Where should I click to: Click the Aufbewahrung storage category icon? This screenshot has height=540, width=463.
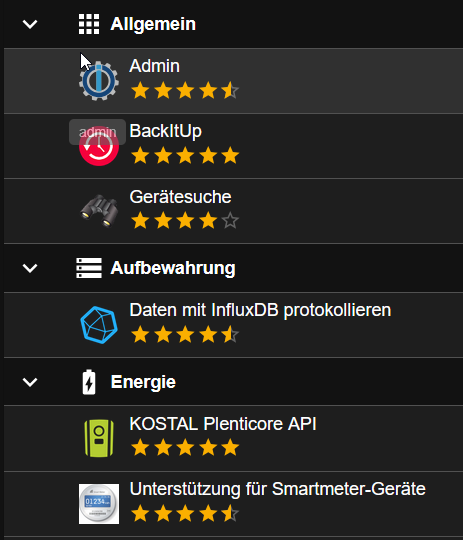coord(89,268)
